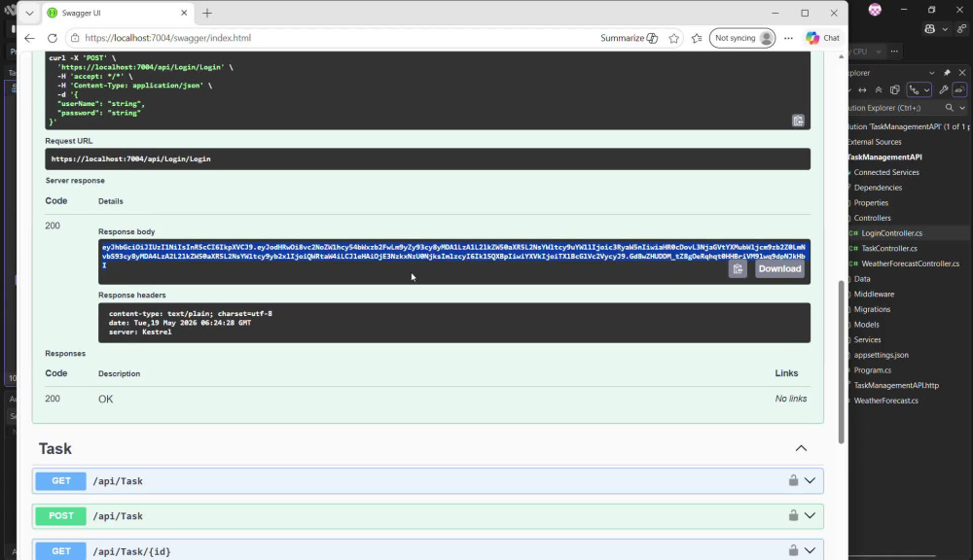The width and height of the screenshot is (973, 560).
Task: Click the Solution Explorer search magnifier
Action: [x=949, y=108]
